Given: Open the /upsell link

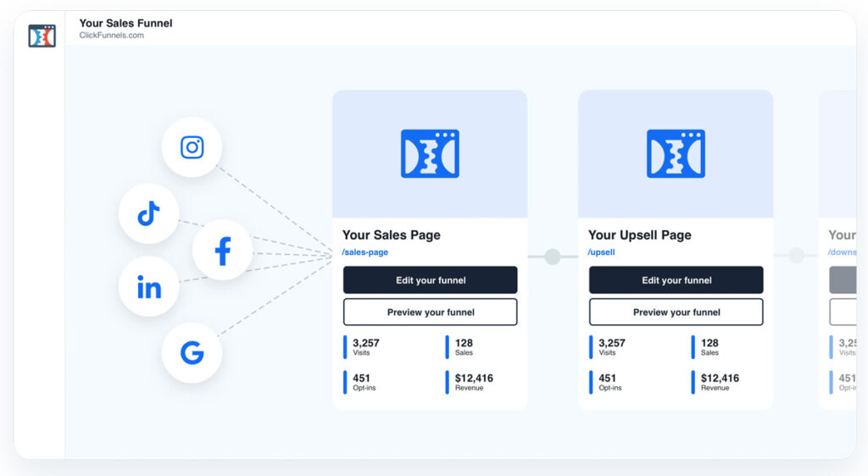Looking at the screenshot, I should 601,252.
